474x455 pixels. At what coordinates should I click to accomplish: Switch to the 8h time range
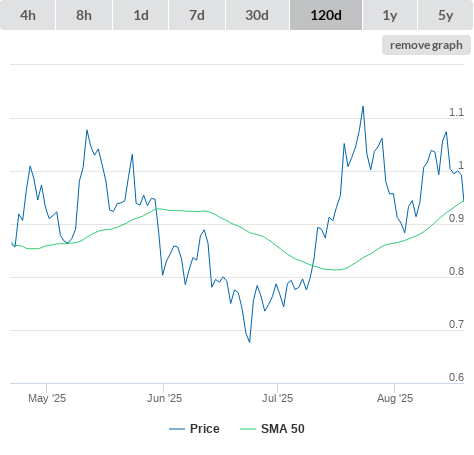(x=84, y=15)
